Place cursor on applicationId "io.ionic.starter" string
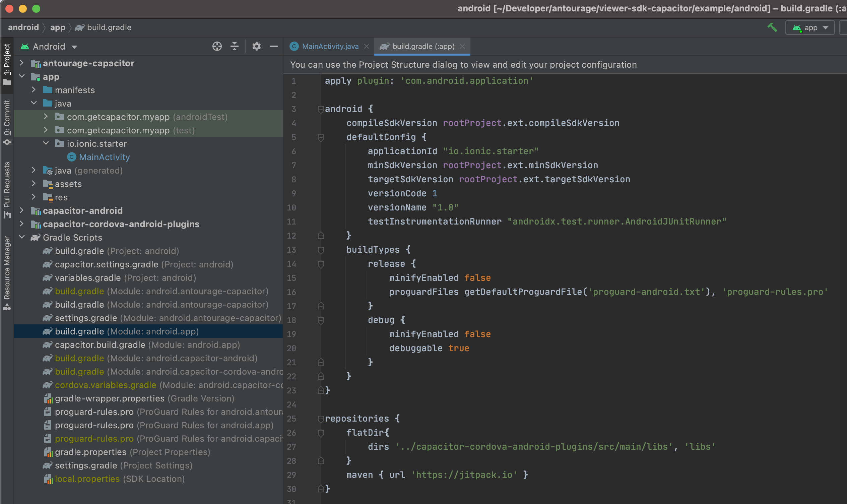 coord(491,151)
